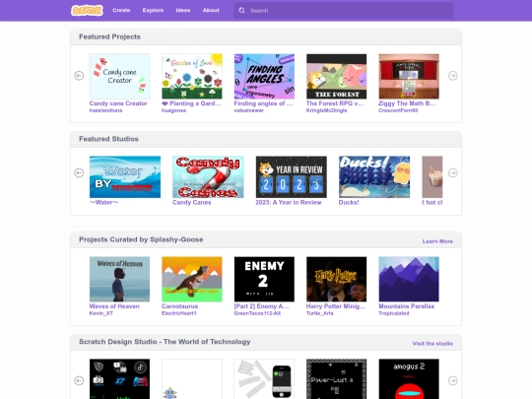Open Carnotaurus project thumbnail
The width and height of the screenshot is (532, 399).
pyautogui.click(x=192, y=279)
